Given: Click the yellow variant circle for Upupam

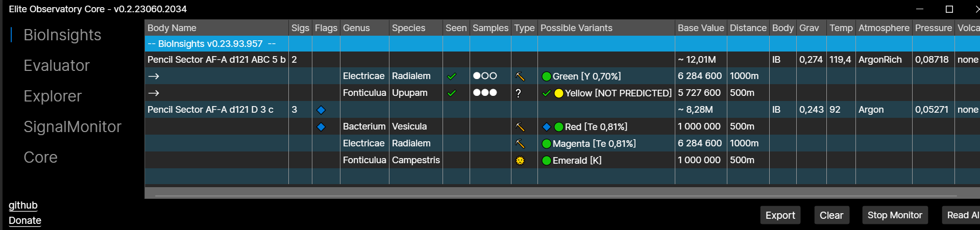Looking at the screenshot, I should 559,93.
